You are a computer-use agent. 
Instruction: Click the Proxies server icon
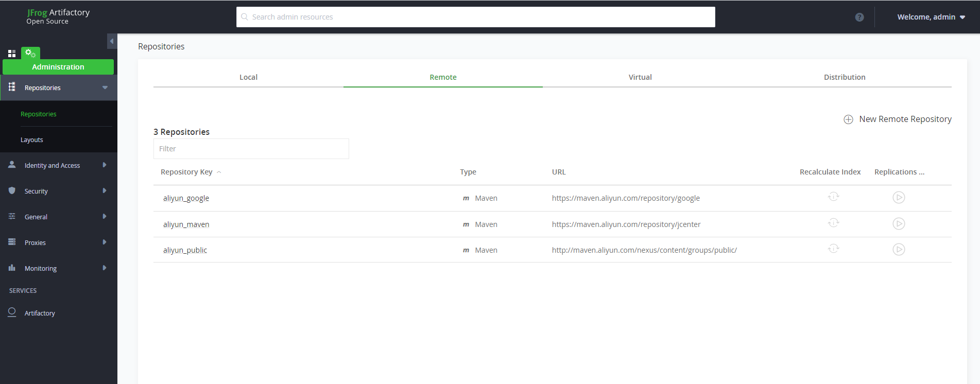12,242
